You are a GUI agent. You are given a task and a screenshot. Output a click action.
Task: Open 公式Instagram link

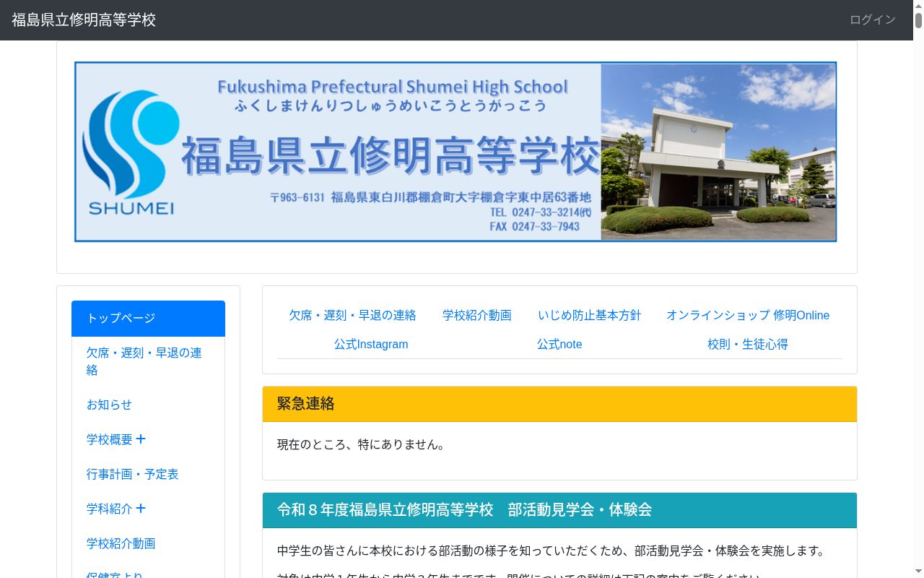[371, 344]
